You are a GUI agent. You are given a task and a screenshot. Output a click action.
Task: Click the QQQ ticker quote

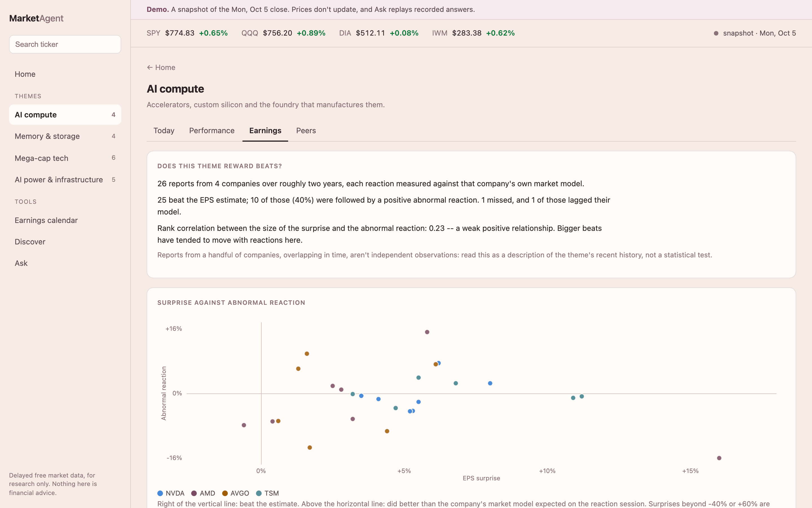tap(284, 33)
